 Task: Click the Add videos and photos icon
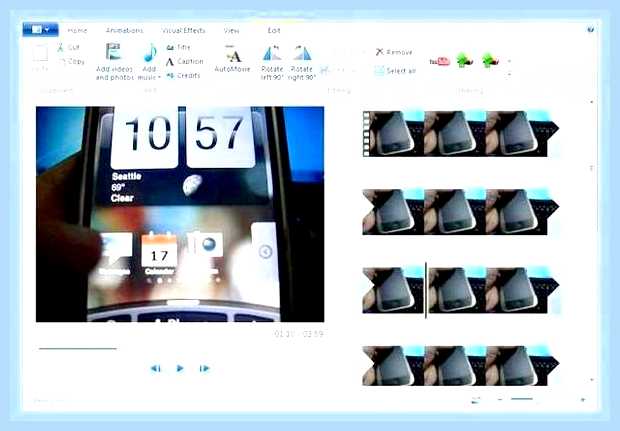point(113,52)
